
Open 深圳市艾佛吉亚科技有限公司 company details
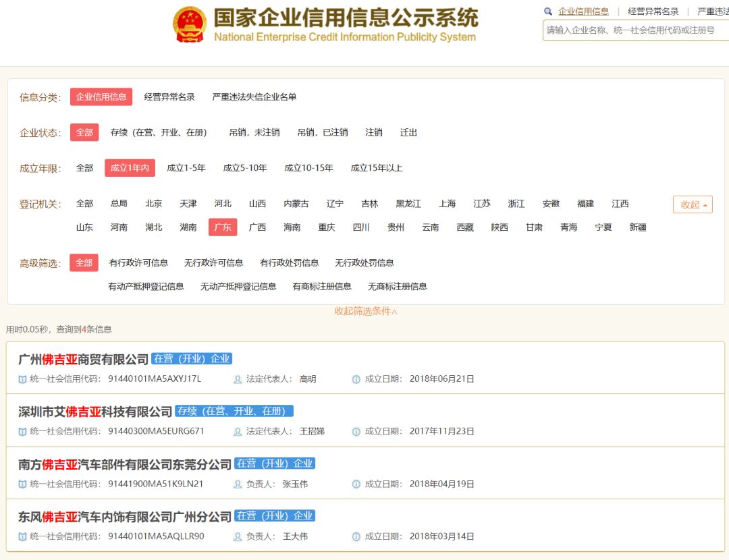95,411
